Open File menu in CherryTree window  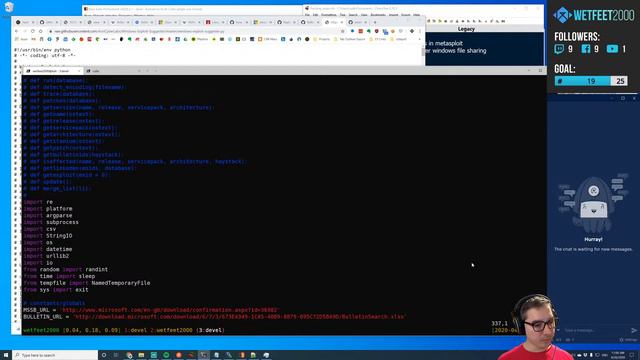coord(307,15)
